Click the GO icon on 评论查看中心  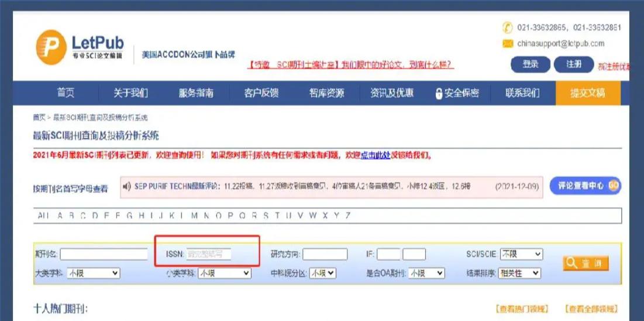[613, 186]
